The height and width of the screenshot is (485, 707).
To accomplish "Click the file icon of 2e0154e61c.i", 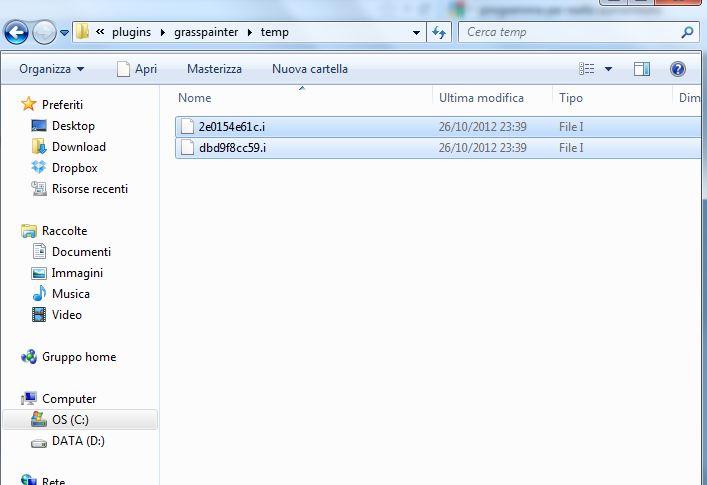I will (187, 127).
